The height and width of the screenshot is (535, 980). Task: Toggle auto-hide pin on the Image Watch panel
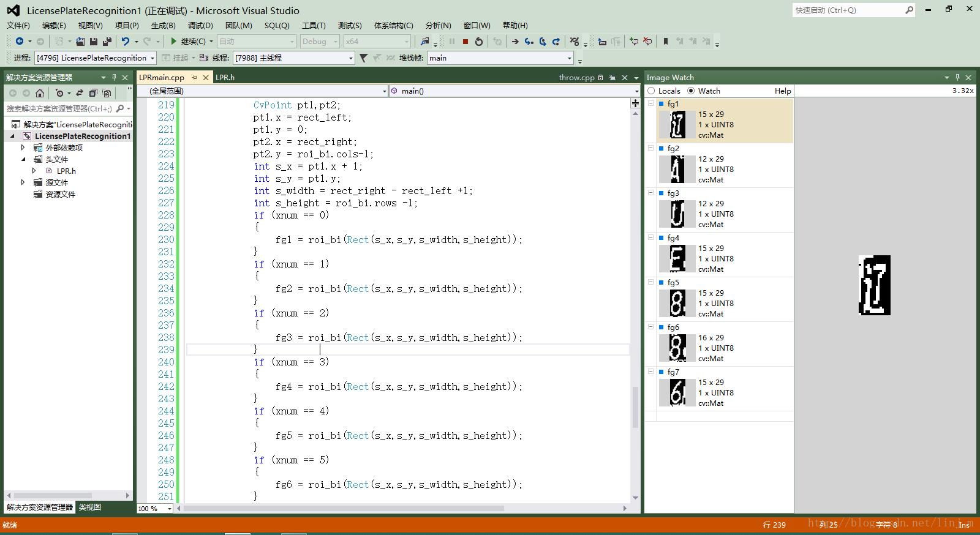click(957, 78)
